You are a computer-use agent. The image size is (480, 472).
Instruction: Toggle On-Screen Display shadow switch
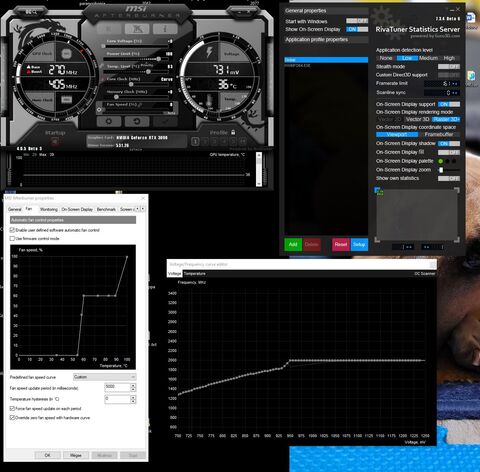coord(449,144)
